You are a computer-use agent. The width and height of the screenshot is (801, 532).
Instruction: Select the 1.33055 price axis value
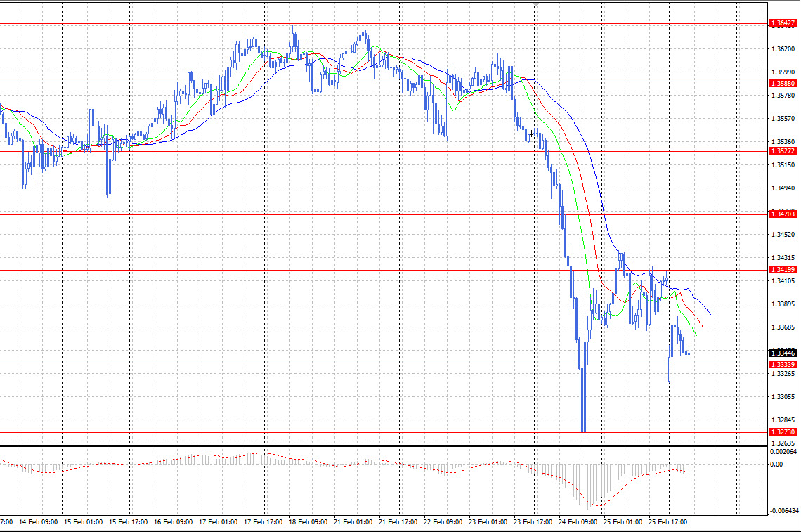783,396
